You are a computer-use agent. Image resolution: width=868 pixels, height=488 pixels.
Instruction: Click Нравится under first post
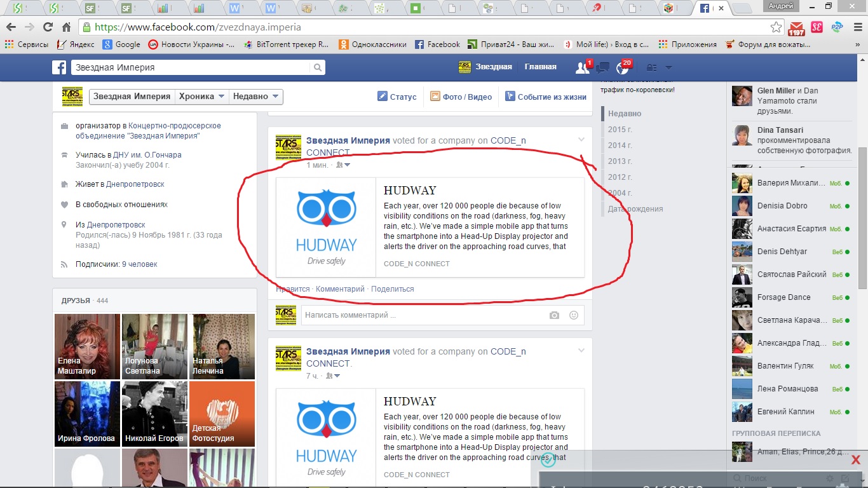tap(293, 289)
